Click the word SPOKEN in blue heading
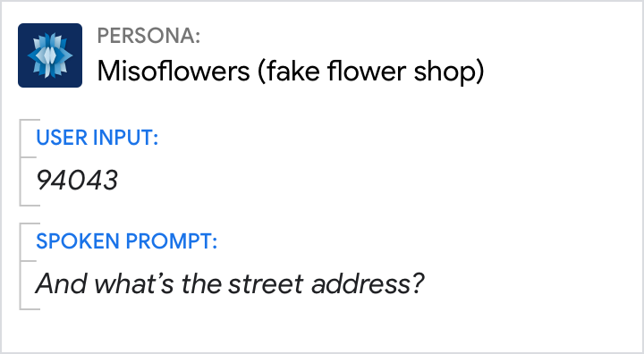 click(x=78, y=240)
